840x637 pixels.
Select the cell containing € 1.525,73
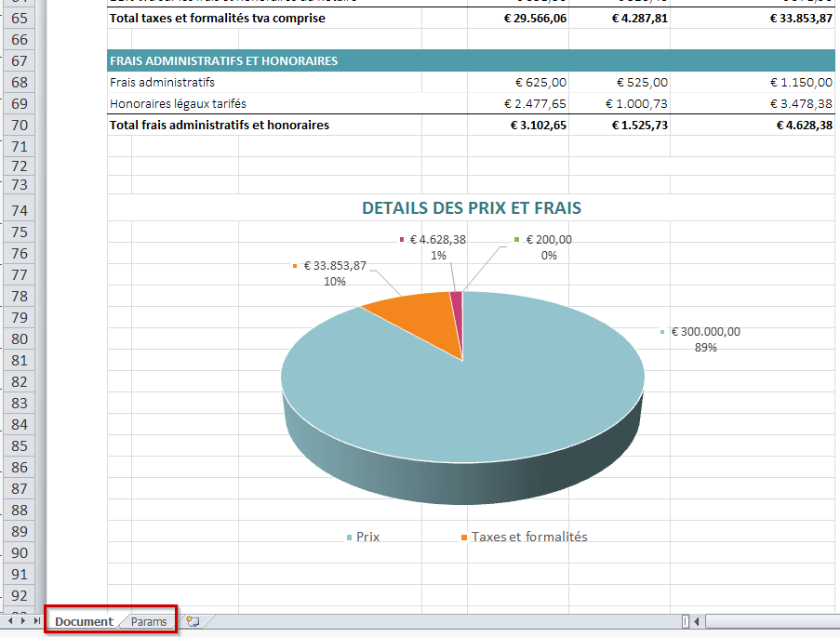(x=620, y=125)
